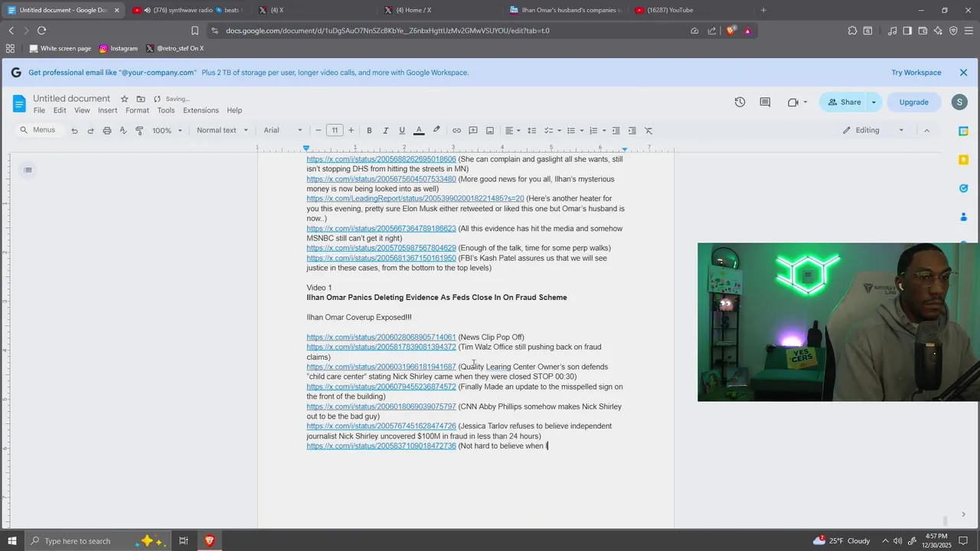Move the document to a folder
The image size is (980, 551).
pos(141,99)
